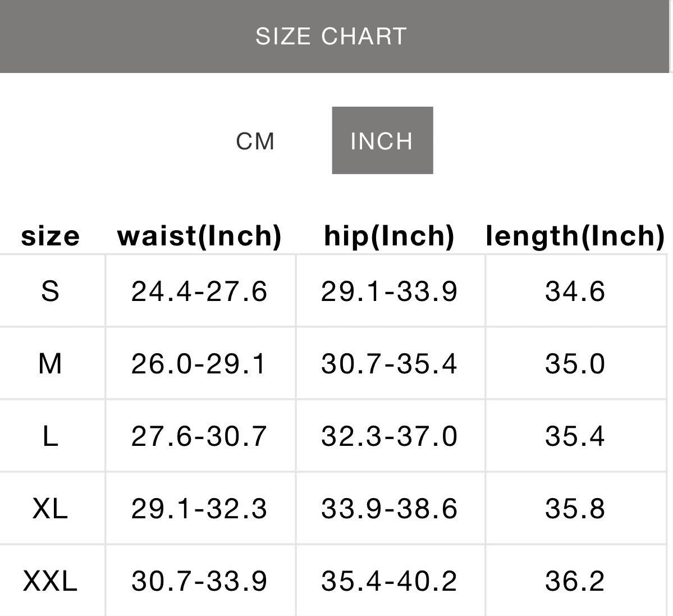Select the L size row label
This screenshot has height=616, width=673.
[51, 436]
